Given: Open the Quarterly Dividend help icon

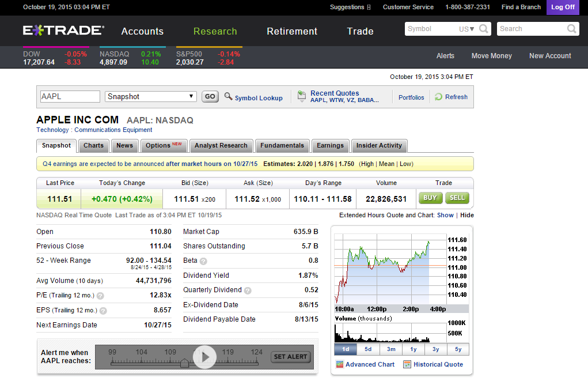Looking at the screenshot, I should pos(248,291).
